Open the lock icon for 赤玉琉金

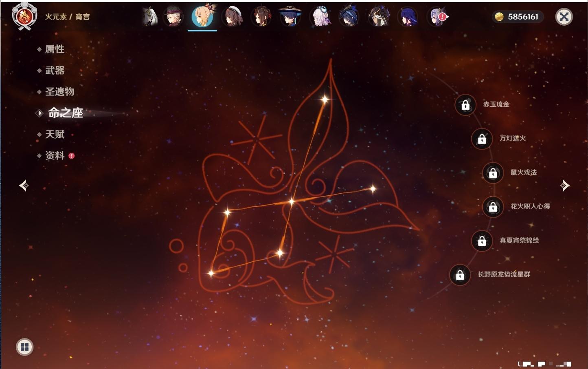tap(465, 105)
